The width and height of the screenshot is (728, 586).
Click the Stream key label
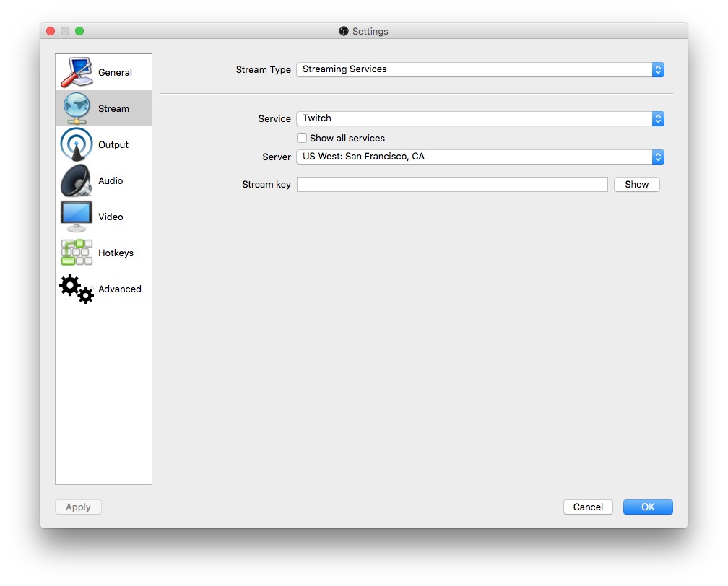point(266,185)
